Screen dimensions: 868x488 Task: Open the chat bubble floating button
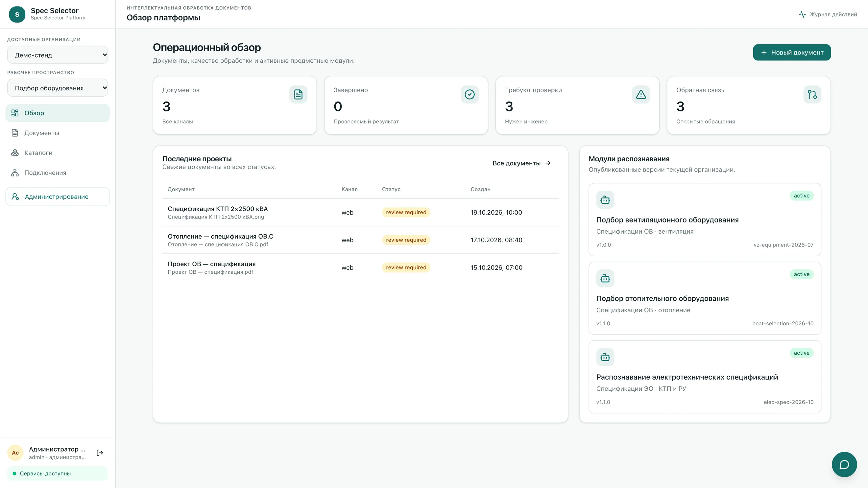click(844, 464)
